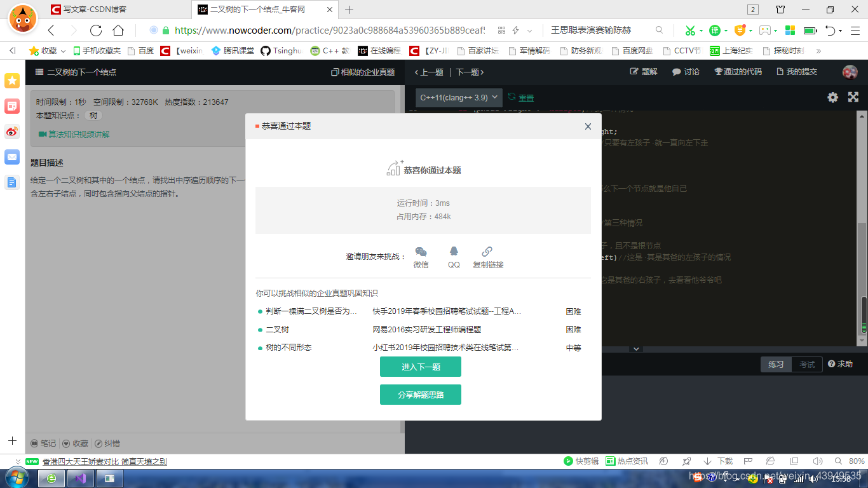Image resolution: width=868 pixels, height=488 pixels.
Task: Go to 上一题 previous problem
Action: 429,72
